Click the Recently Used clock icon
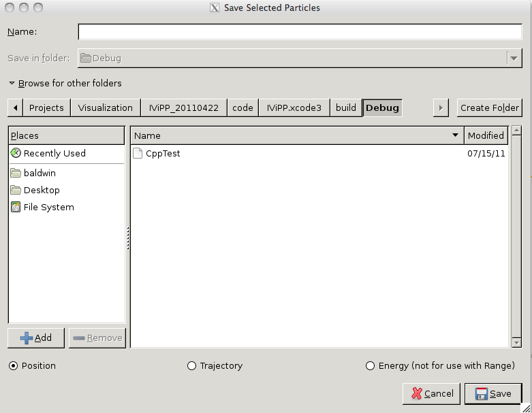Viewport: 532px width, 413px height. point(16,153)
